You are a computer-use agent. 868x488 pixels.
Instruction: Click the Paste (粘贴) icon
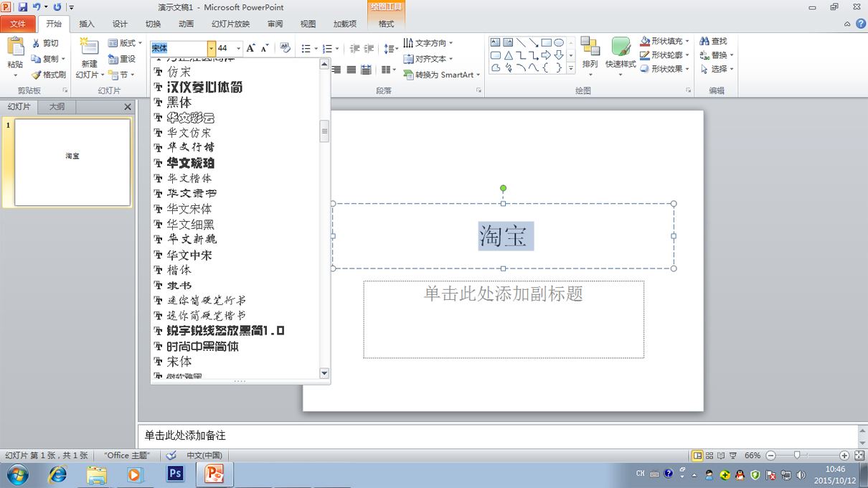(x=15, y=47)
